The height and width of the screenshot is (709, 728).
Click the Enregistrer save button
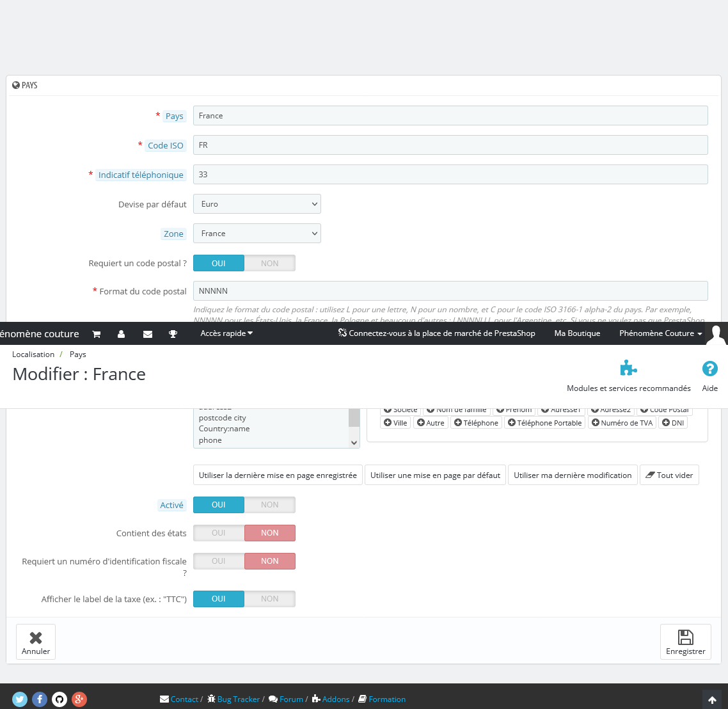(x=685, y=642)
